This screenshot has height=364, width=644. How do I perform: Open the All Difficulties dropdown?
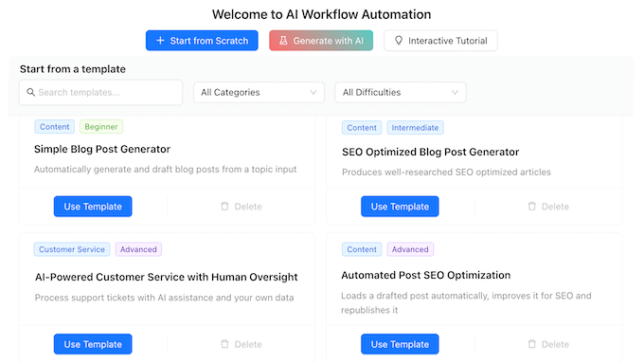[401, 93]
